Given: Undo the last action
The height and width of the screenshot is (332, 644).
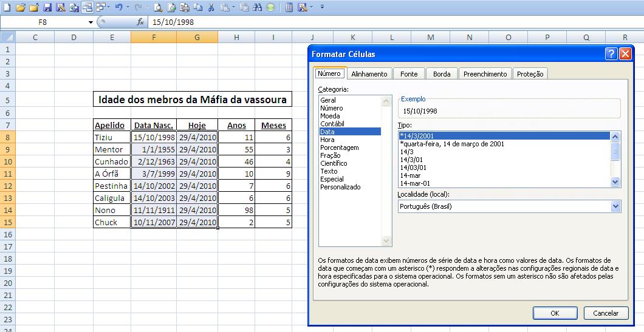Looking at the screenshot, I should pos(118,7).
